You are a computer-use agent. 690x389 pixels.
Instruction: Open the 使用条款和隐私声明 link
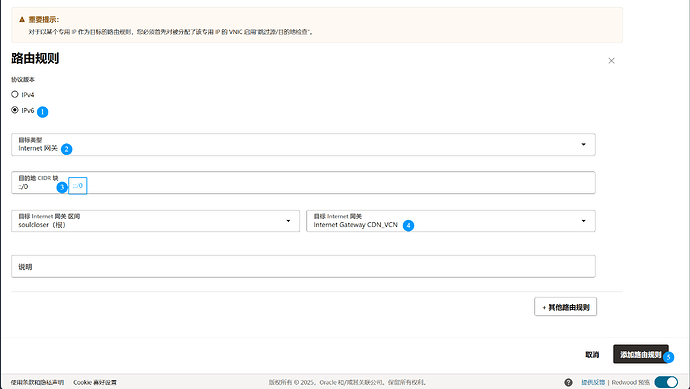point(37,382)
